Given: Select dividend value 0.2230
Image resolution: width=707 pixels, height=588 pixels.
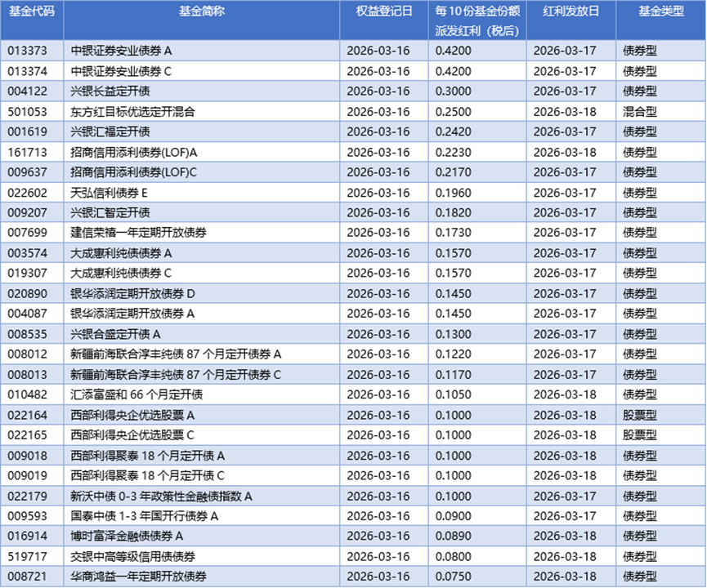Looking at the screenshot, I should coord(453,152).
